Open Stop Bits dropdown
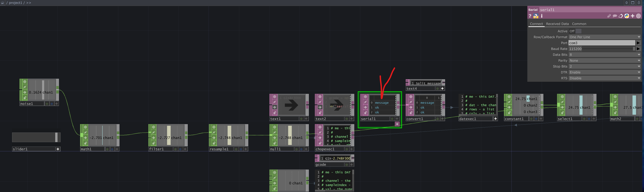This screenshot has height=192, width=644. click(605, 66)
